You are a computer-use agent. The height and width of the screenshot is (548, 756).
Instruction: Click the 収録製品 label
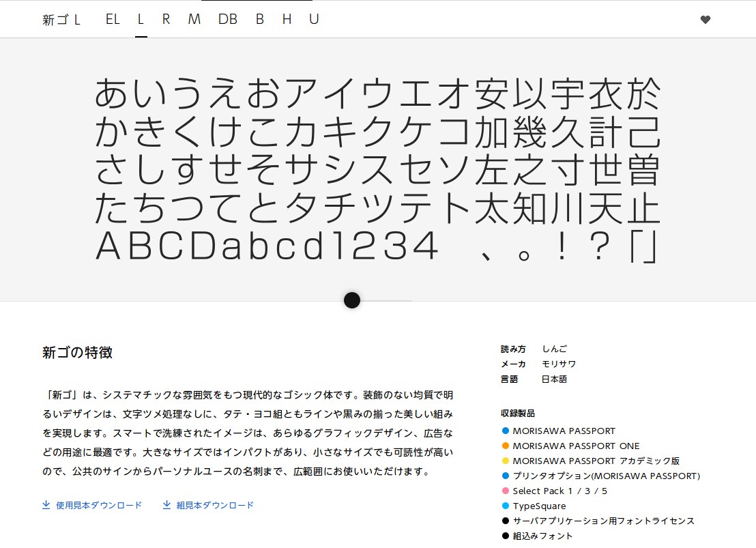click(518, 414)
